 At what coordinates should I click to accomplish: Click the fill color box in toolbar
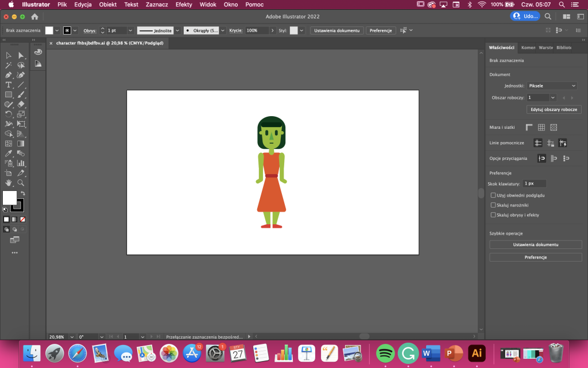point(9,198)
